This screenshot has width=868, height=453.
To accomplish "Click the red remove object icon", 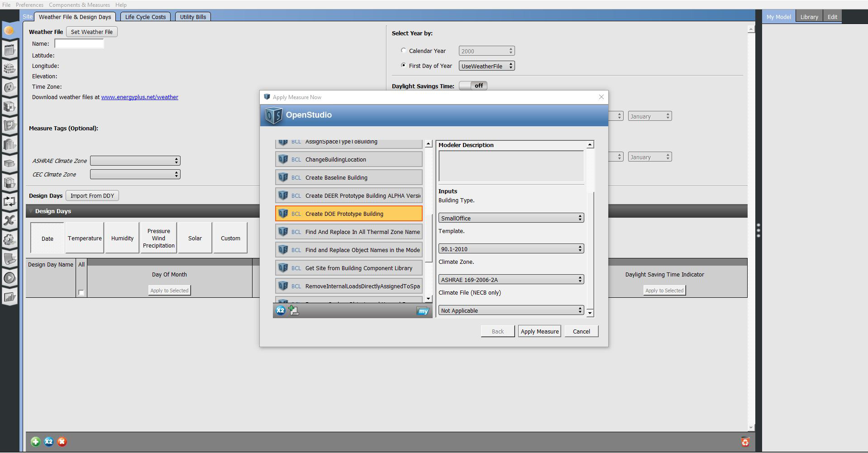I will (62, 442).
